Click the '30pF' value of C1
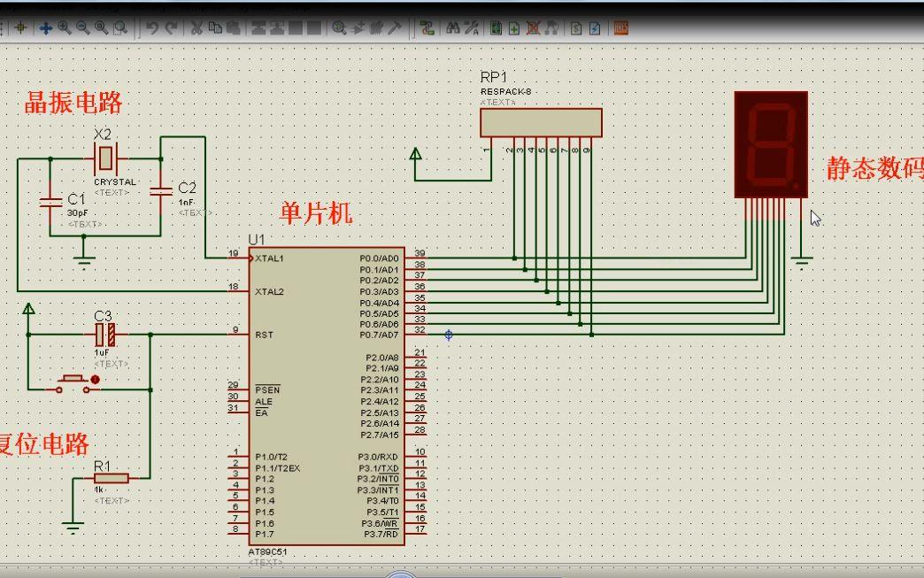 coord(77,213)
